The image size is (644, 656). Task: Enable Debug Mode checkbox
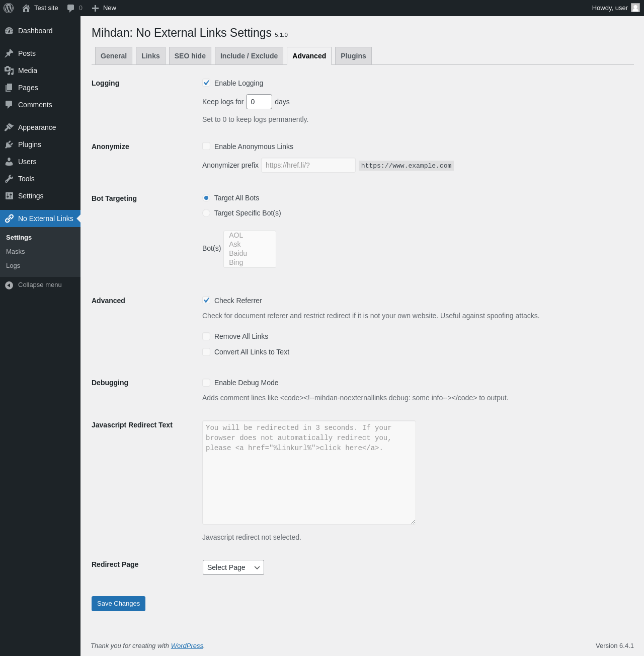pyautogui.click(x=206, y=383)
